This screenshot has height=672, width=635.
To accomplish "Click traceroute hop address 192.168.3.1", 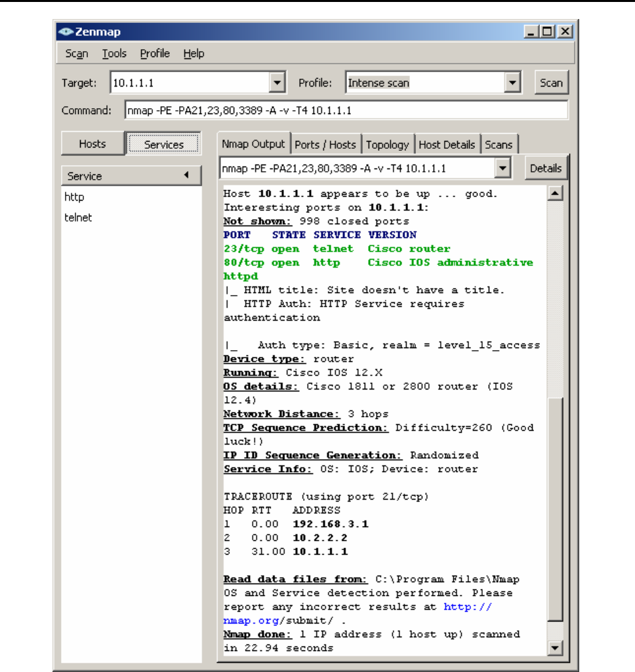I will tap(331, 524).
